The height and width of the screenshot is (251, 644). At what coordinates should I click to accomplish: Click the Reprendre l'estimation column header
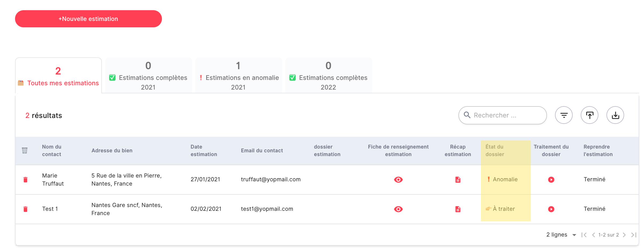598,150
